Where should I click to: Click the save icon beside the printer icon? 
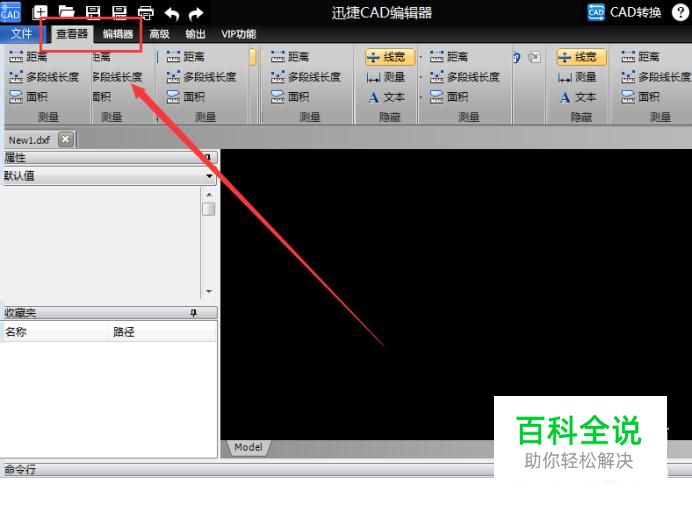coord(119,12)
